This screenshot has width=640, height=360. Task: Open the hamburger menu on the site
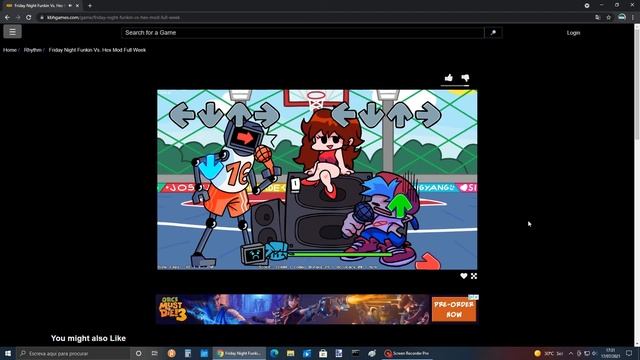[x=12, y=31]
